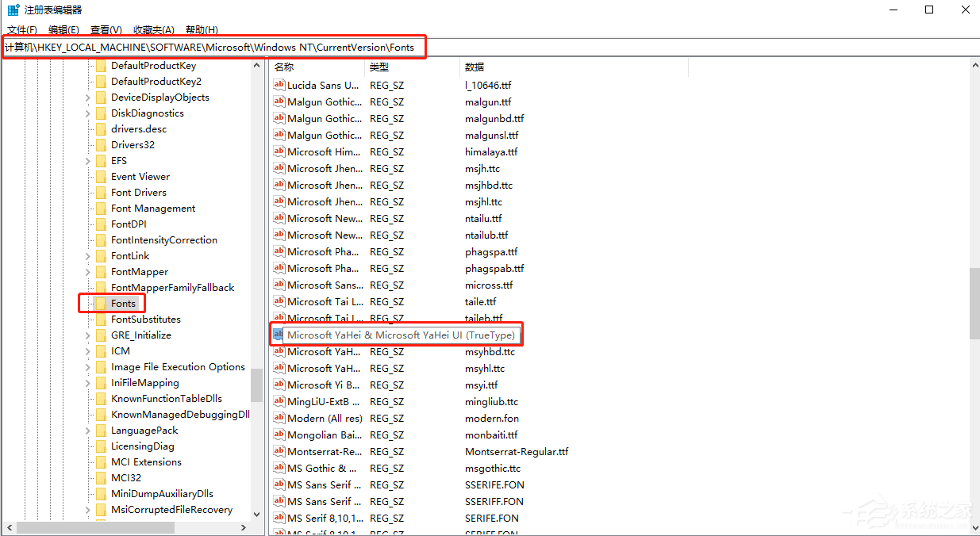Click the string value icon for Malgun Gothic

pyautogui.click(x=278, y=101)
